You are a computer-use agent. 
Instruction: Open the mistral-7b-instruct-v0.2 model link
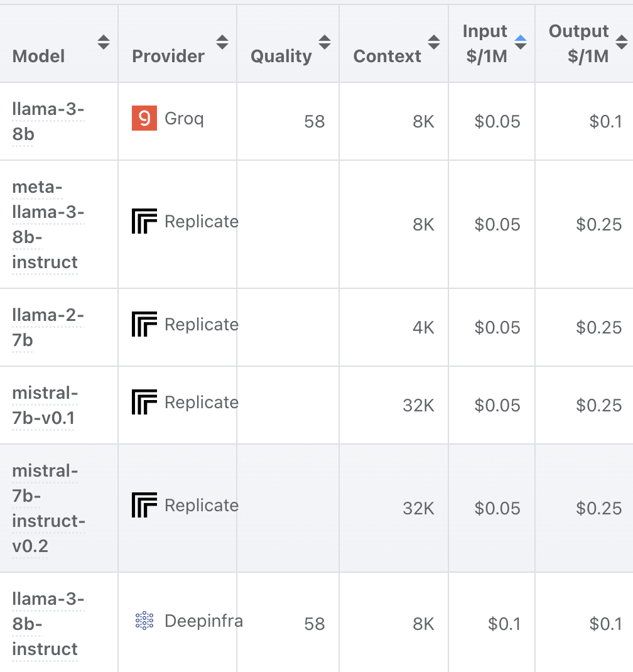coord(48,508)
